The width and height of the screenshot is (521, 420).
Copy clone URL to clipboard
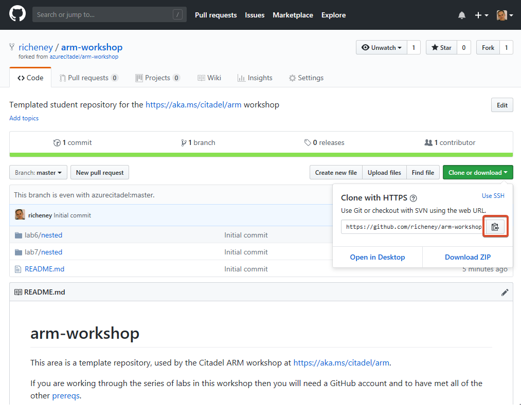coord(495,227)
